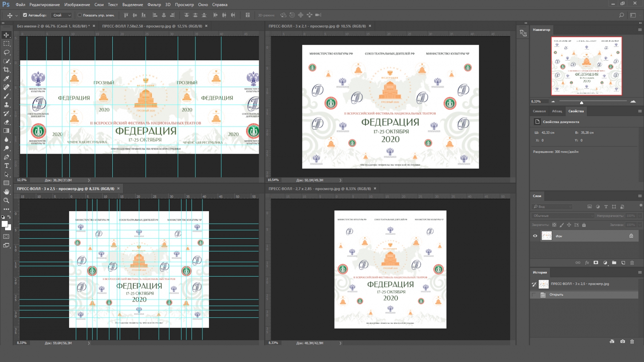Select the Brush tool
Screen dimensions: 644x362
(6, 96)
